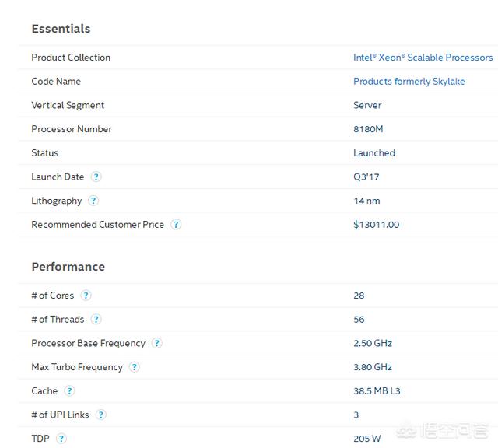Select the Launched status value
This screenshot has width=498, height=448.
point(374,153)
